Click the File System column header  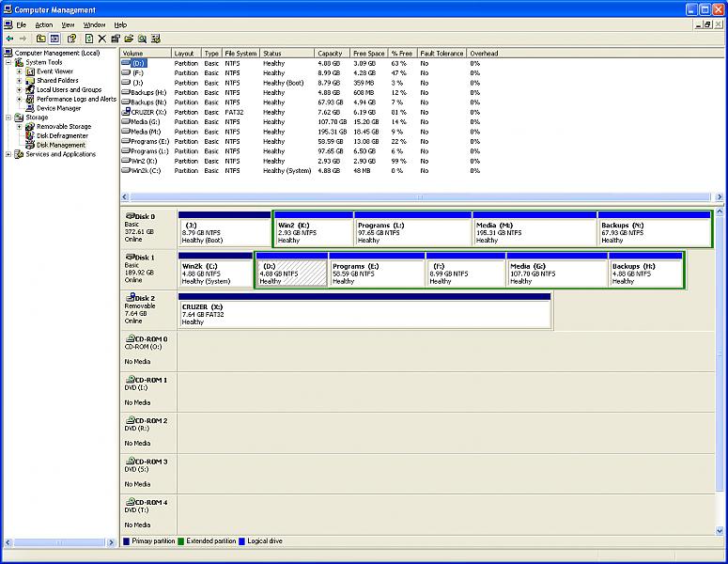240,54
